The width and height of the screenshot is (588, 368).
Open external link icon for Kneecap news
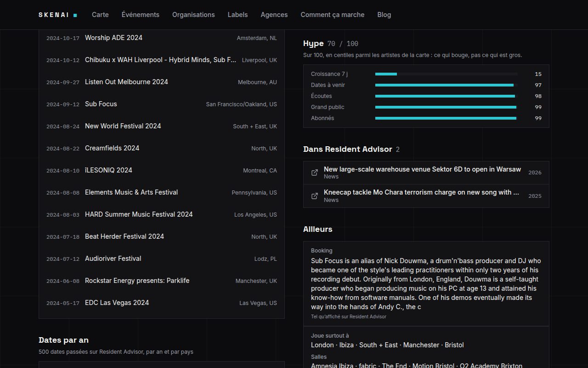pyautogui.click(x=315, y=196)
